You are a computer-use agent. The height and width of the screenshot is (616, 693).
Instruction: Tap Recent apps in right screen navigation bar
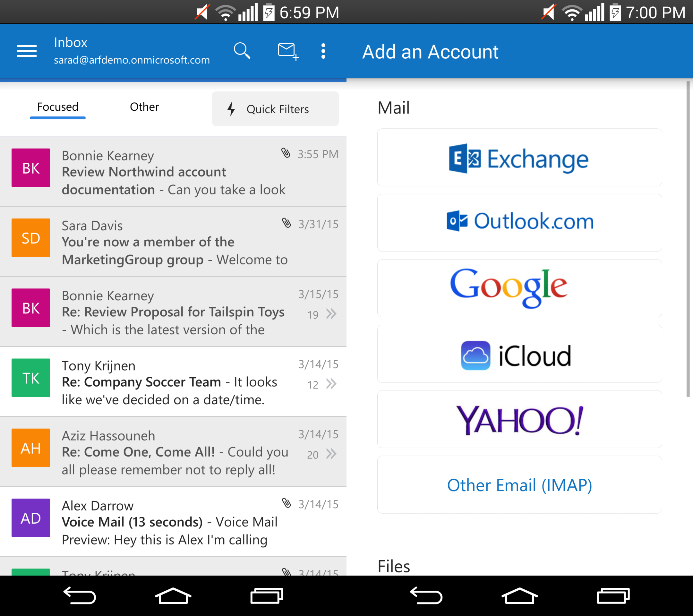[613, 596]
